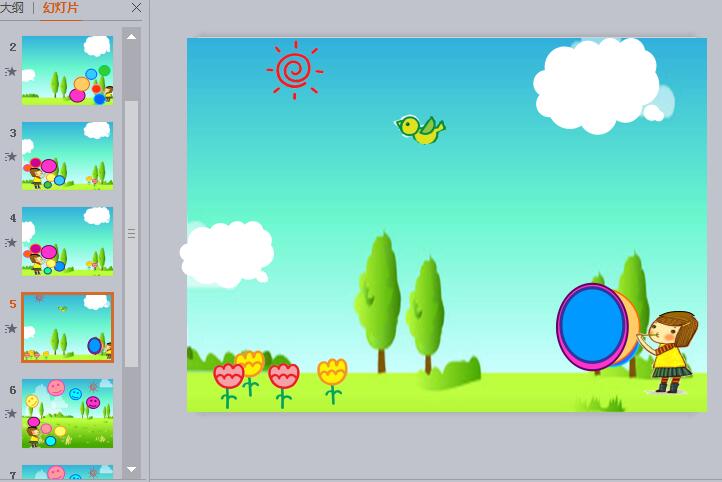
Task: Open slide 3 thumbnail
Action: coord(67,156)
